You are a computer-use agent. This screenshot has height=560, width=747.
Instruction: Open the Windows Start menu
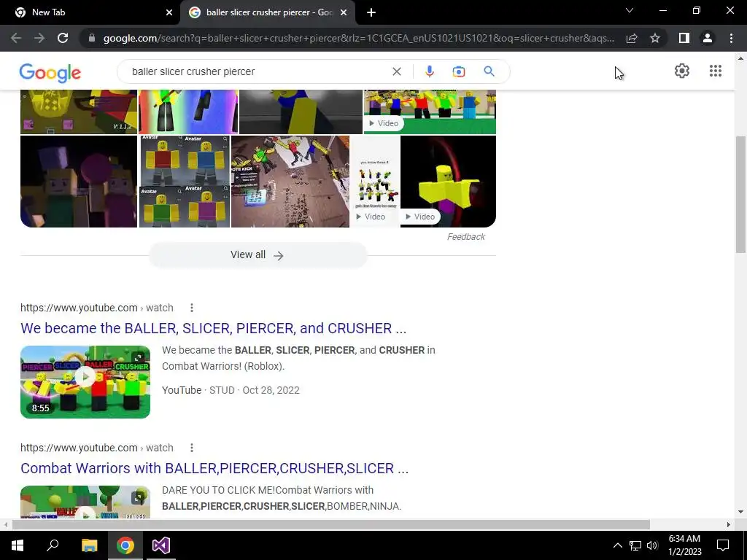18,545
